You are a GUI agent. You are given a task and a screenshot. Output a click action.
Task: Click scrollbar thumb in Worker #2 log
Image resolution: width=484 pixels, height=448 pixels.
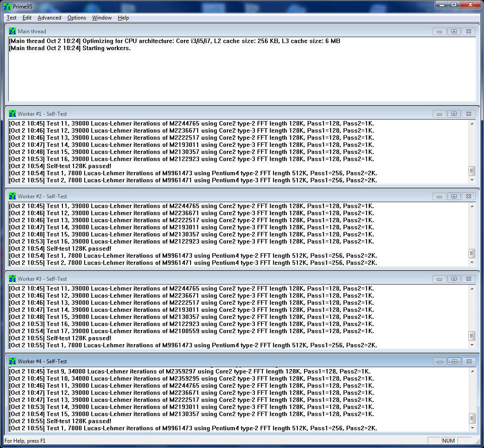(472, 253)
